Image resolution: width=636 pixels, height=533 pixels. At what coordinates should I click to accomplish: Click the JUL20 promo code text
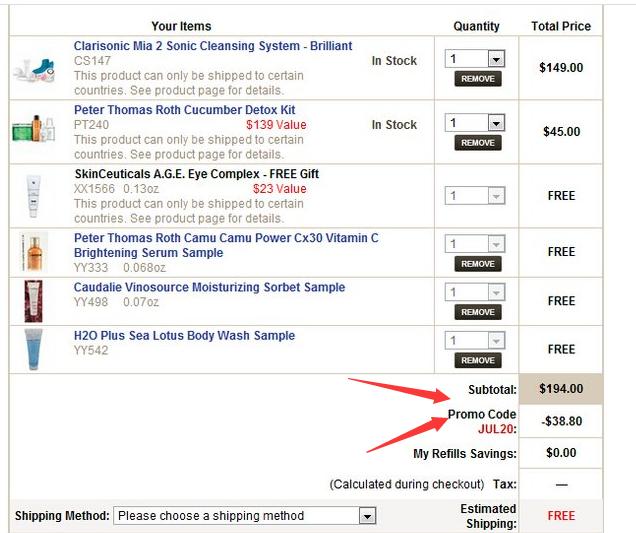click(496, 428)
